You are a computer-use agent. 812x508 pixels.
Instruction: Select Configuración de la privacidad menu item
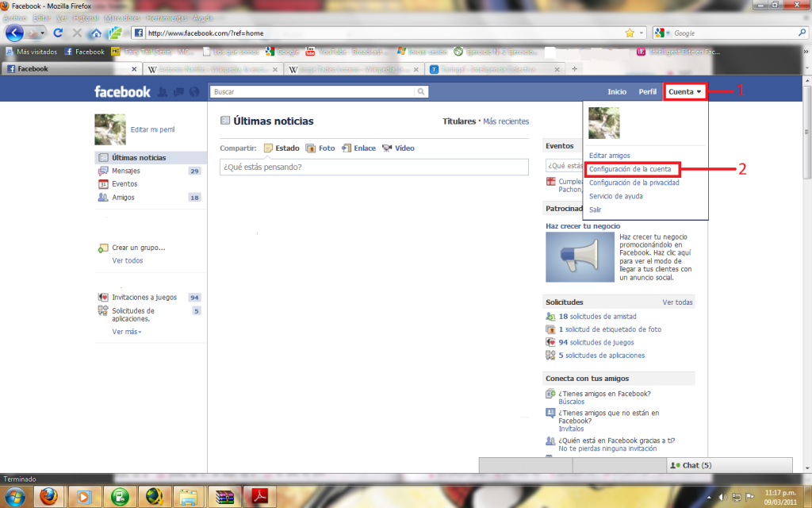coord(634,183)
